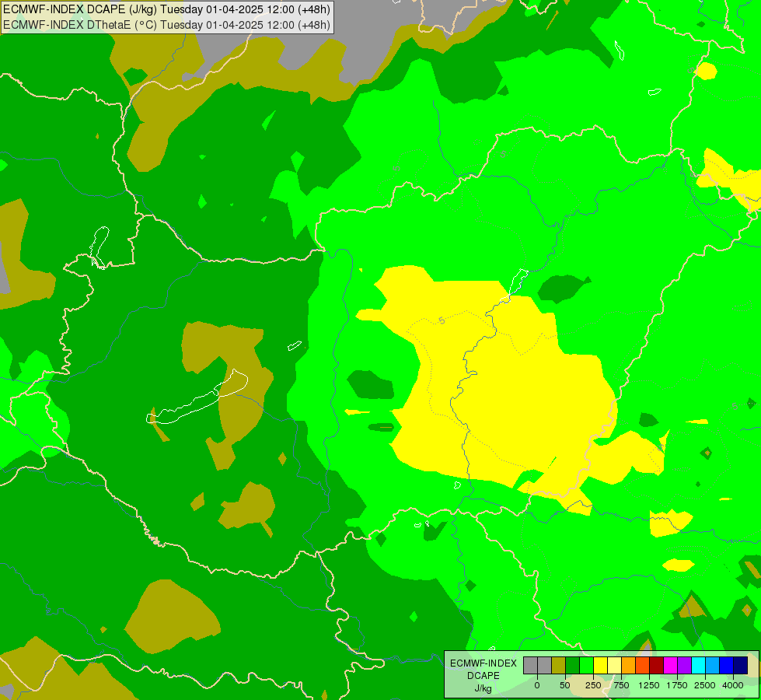This screenshot has width=761, height=700.
Task: Select the pure blue legend swatch
Action: coord(727,666)
